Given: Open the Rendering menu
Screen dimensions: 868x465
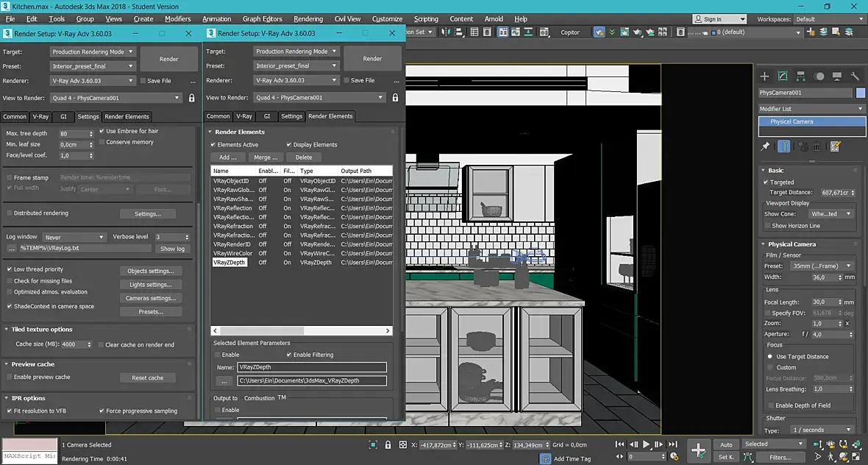Looking at the screenshot, I should [x=307, y=19].
